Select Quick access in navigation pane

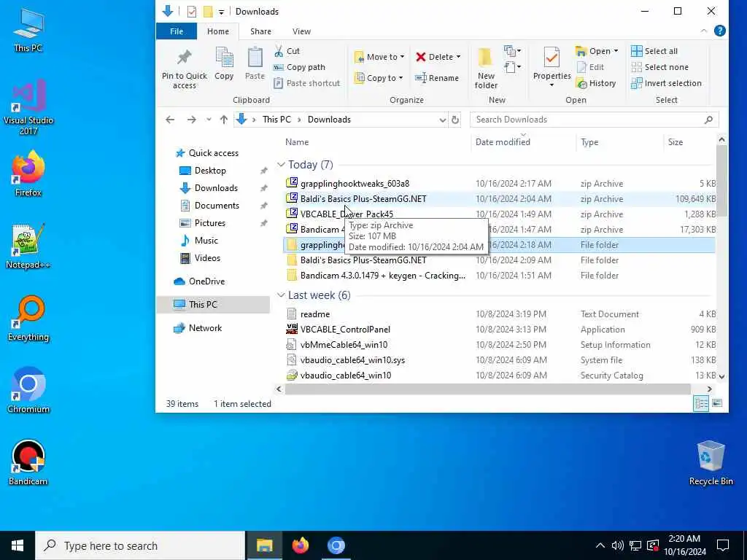tap(214, 153)
